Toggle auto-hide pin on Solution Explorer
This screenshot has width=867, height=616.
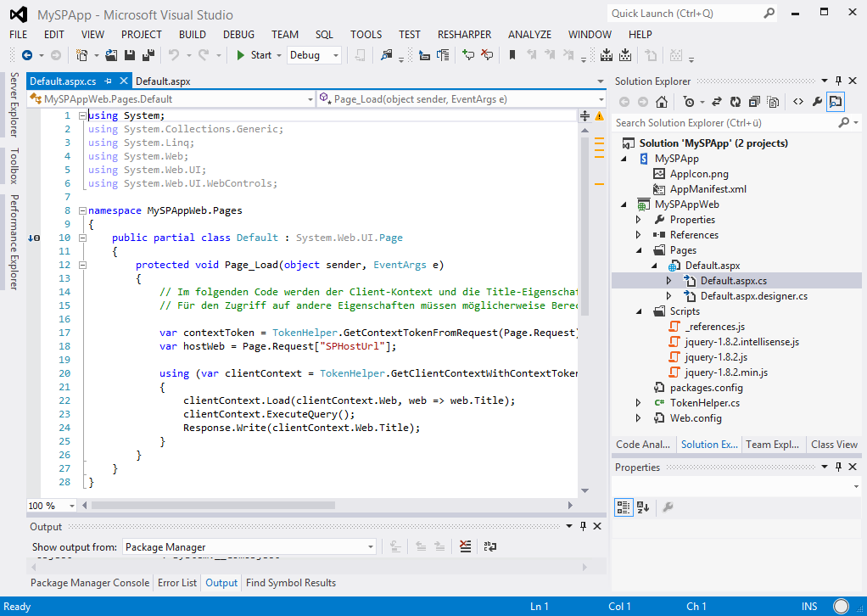[839, 81]
